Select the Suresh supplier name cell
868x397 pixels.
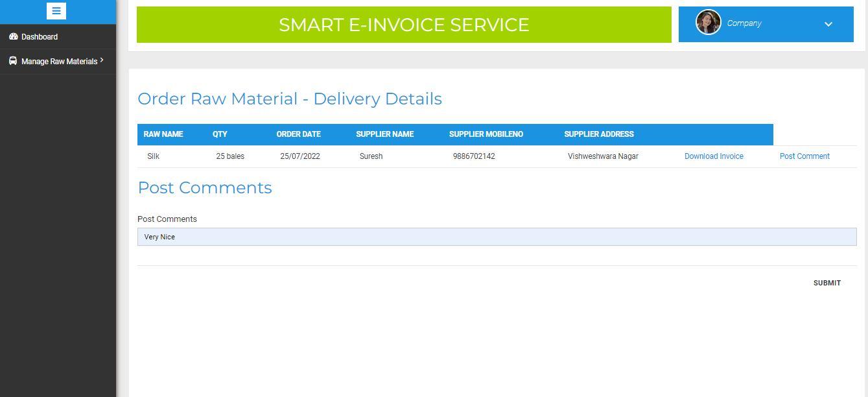point(371,156)
